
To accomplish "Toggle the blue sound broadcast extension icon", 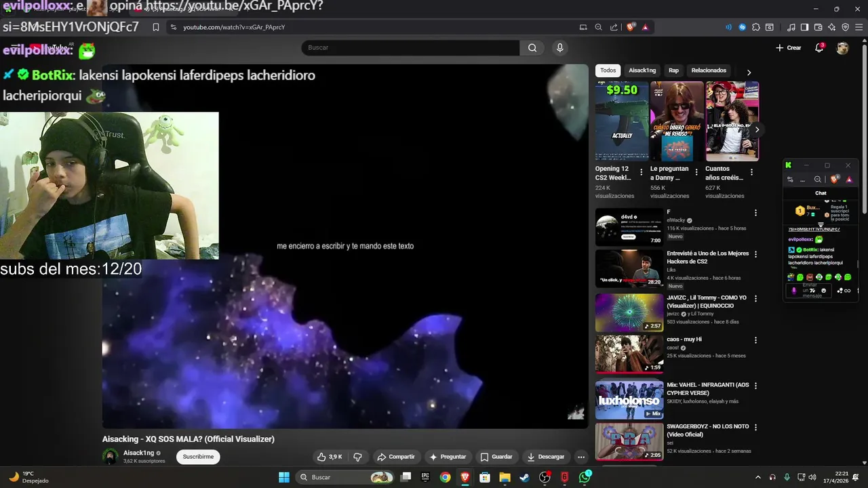I will pyautogui.click(x=728, y=27).
